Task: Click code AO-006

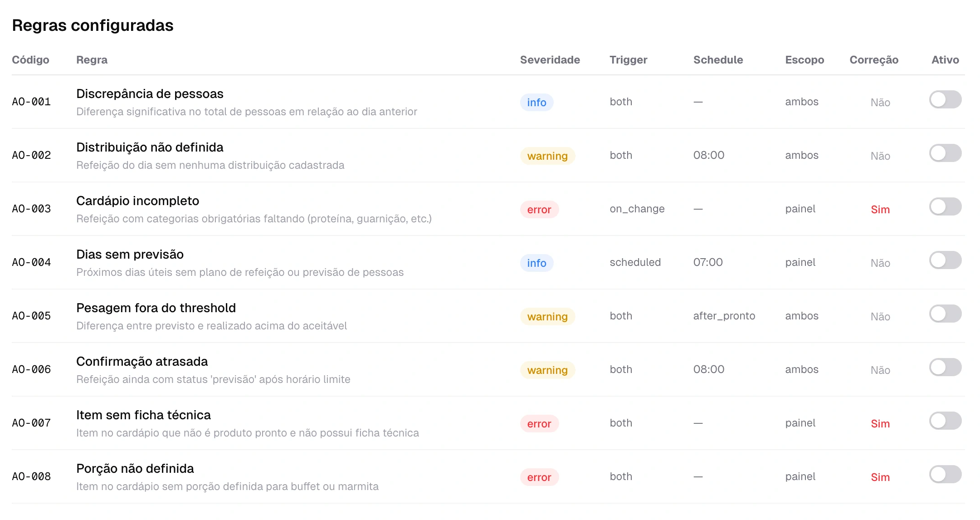Action: click(31, 369)
